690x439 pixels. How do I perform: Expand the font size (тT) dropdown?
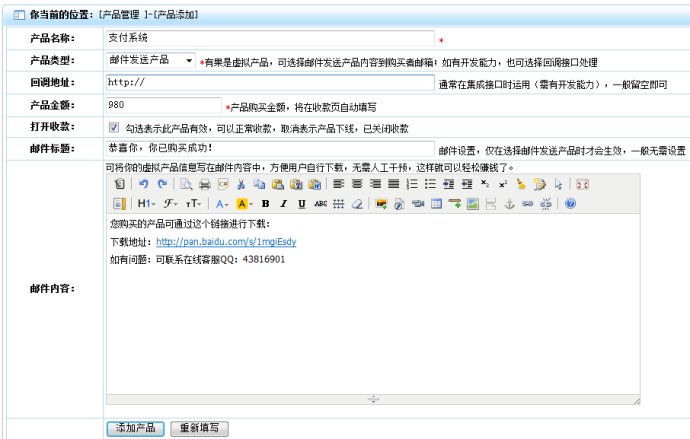tap(193, 203)
